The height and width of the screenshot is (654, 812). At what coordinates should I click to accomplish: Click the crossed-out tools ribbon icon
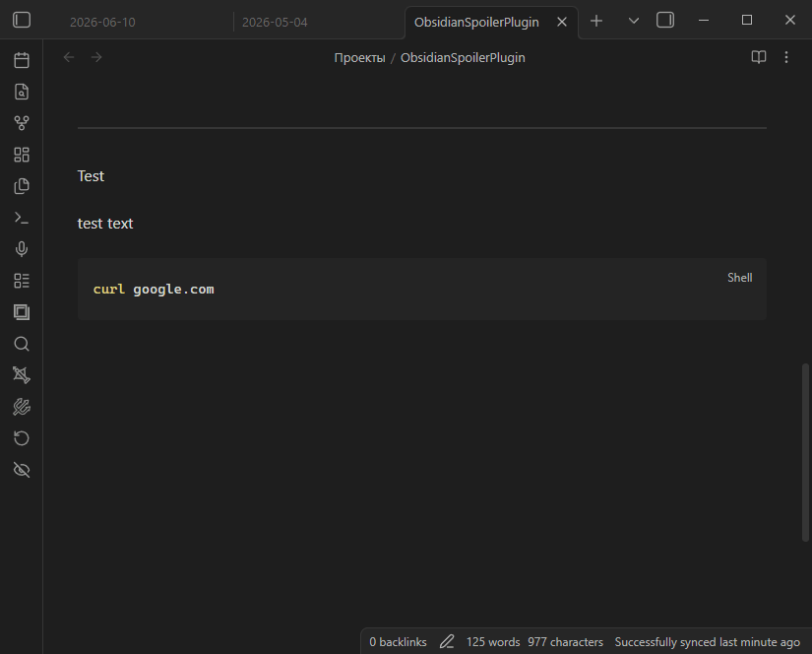(22, 407)
